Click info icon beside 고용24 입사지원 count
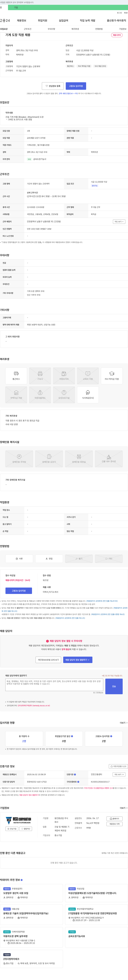Image resolution: width=128 pixels, height=980 pixels. [x=111, y=736]
